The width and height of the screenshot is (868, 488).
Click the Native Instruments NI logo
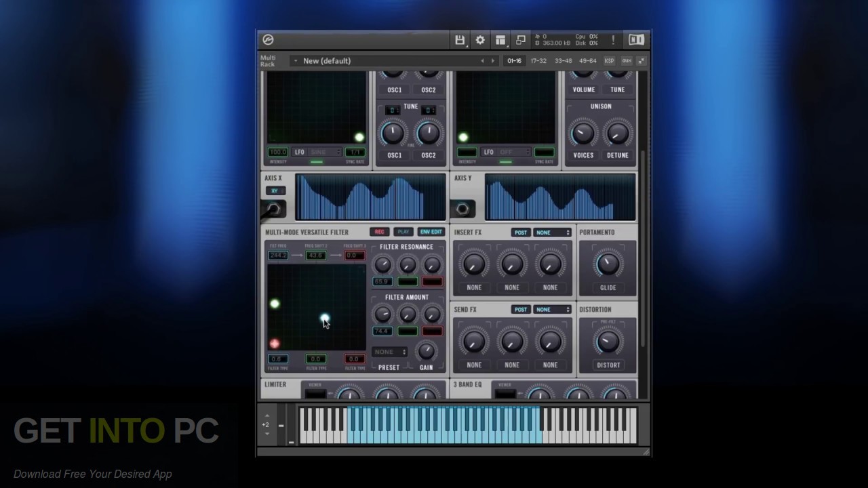(636, 40)
